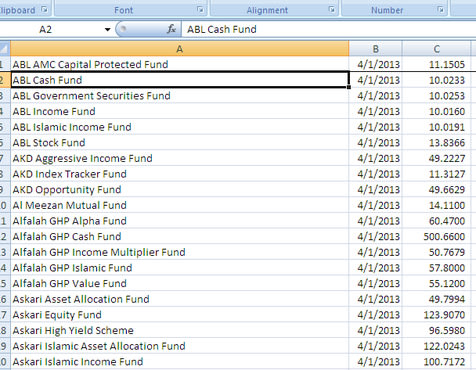
Task: Click value 13.8366 in column C
Action: [437, 142]
